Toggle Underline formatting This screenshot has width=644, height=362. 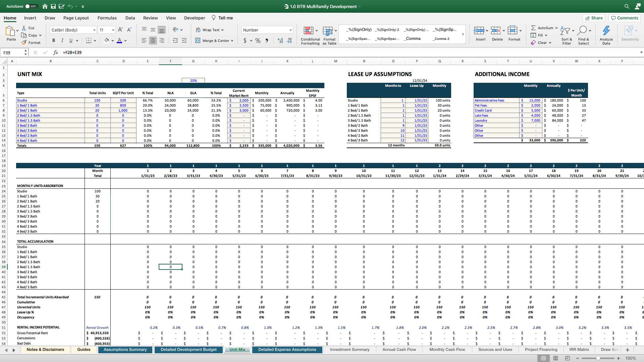[71, 41]
